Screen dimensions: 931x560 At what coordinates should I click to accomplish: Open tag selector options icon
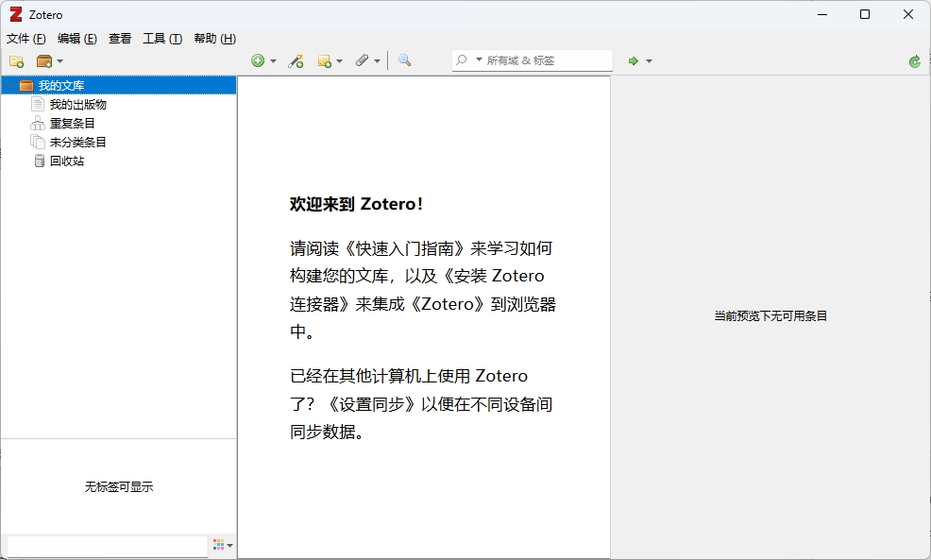point(221,545)
